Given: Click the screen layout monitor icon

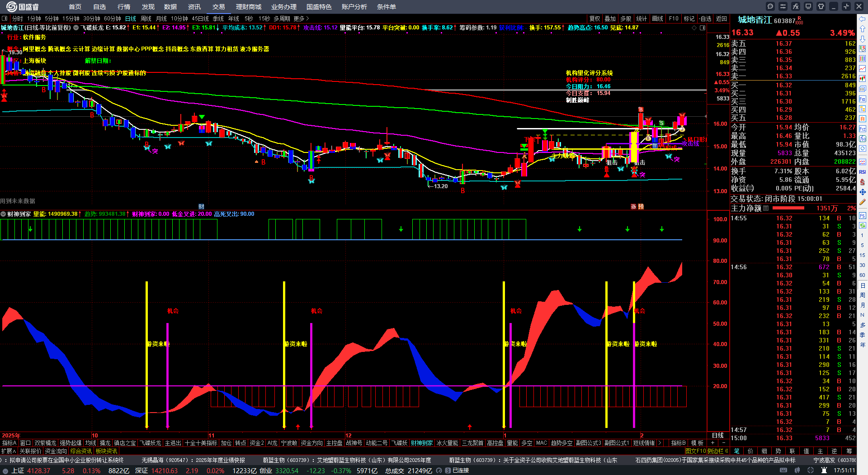Looking at the screenshot, I should coord(808,6).
